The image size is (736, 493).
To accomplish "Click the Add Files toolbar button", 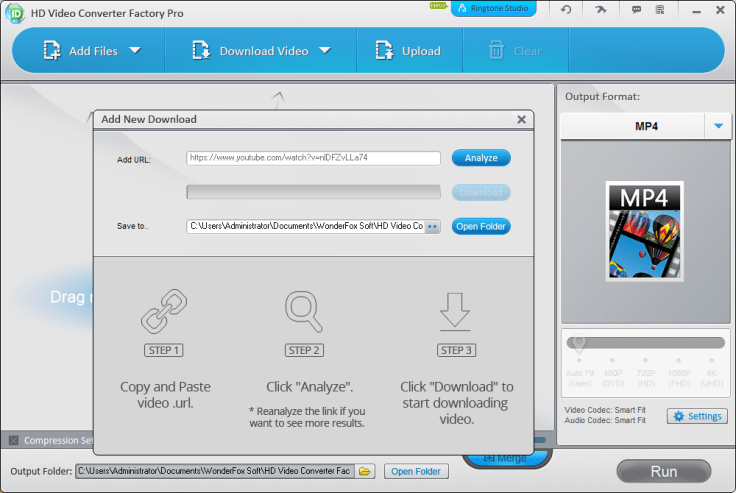I will coord(80,51).
